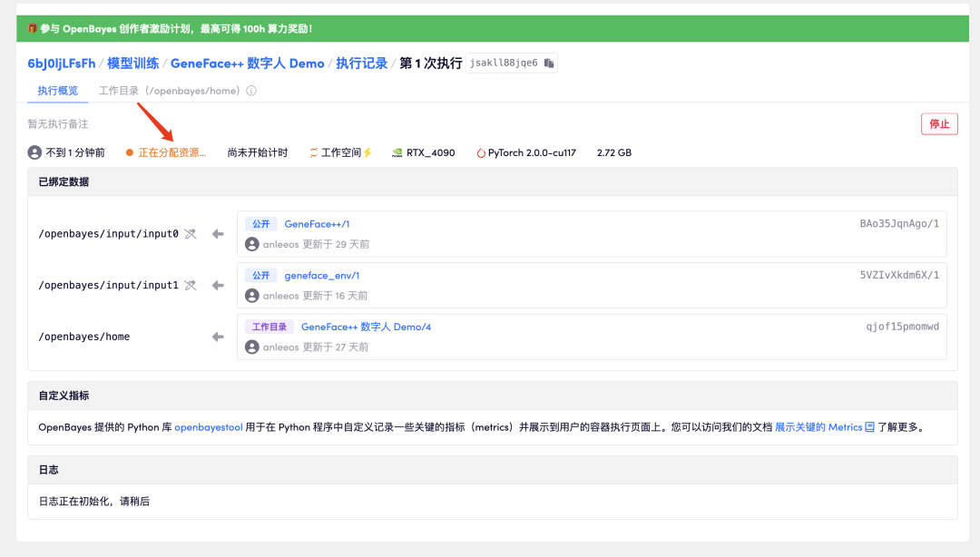Open the GeneFace++/1 dataset link
The height and width of the screenshot is (557, 980).
[x=317, y=223]
